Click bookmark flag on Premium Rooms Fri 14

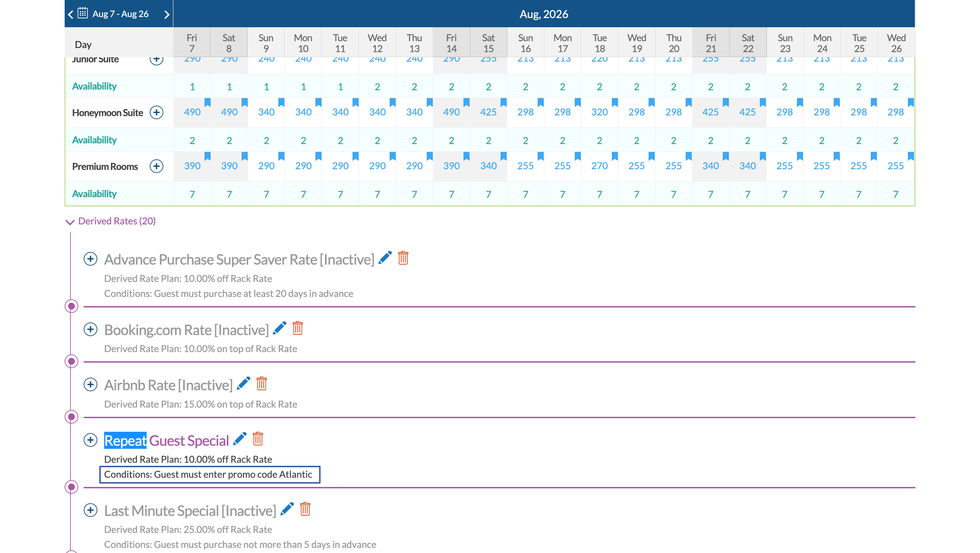click(x=467, y=156)
